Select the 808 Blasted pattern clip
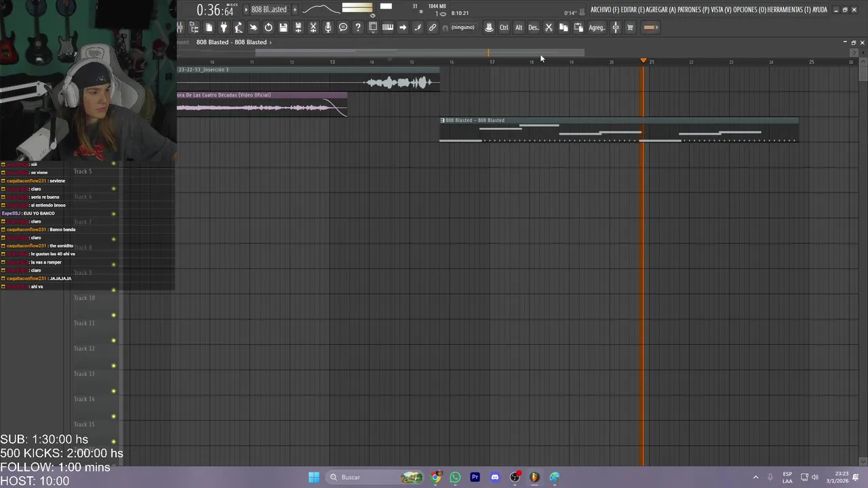868x488 pixels. click(618, 130)
